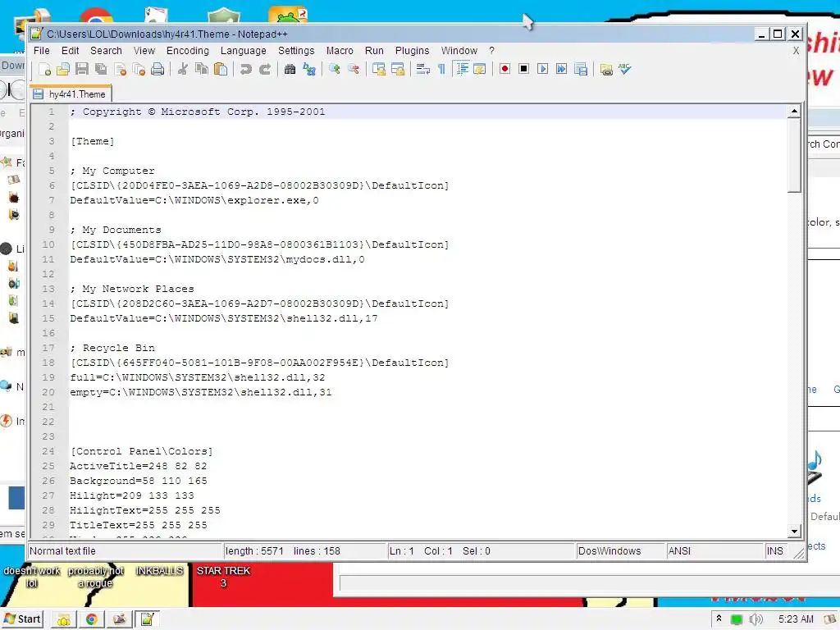
Task: Click the 'length : 5571' status text
Action: [x=254, y=551]
